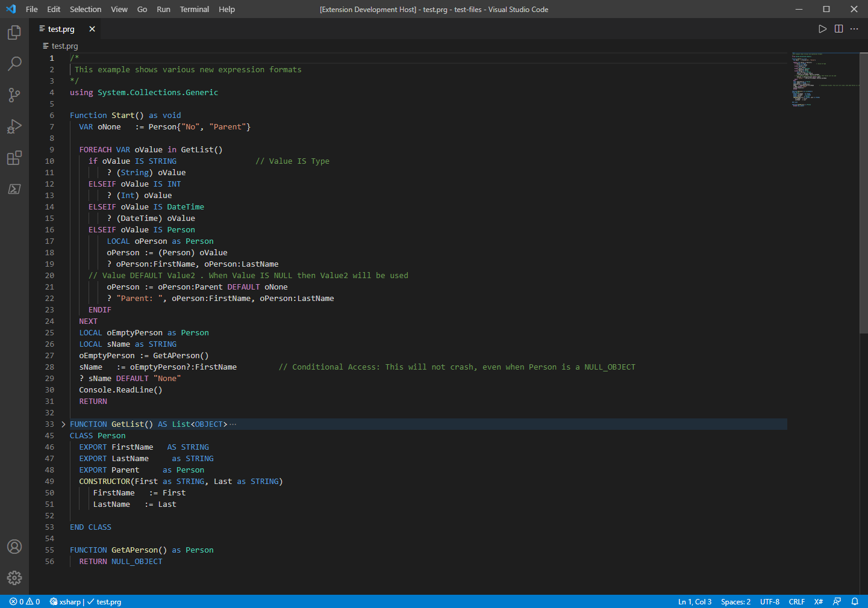Screen dimensions: 868x608
Task: Click the VS Code logo icon
Action: coord(11,9)
